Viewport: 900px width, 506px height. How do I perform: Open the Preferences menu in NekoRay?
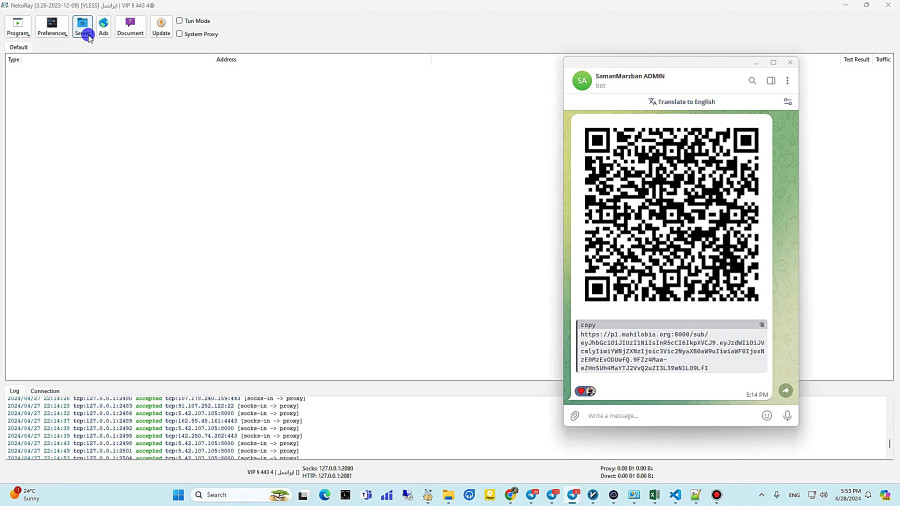(x=52, y=26)
